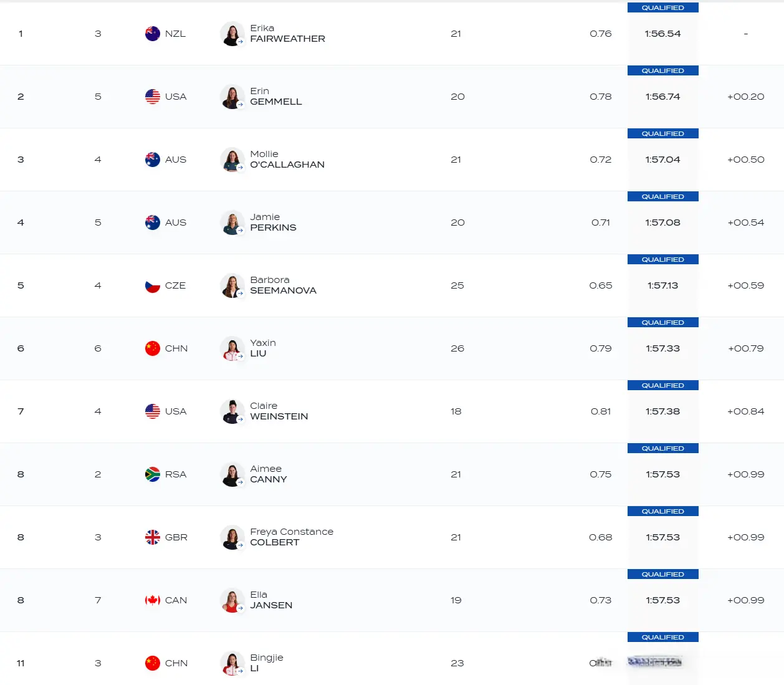This screenshot has height=685, width=784.
Task: Click the New Zealand flag icon
Action: click(153, 34)
